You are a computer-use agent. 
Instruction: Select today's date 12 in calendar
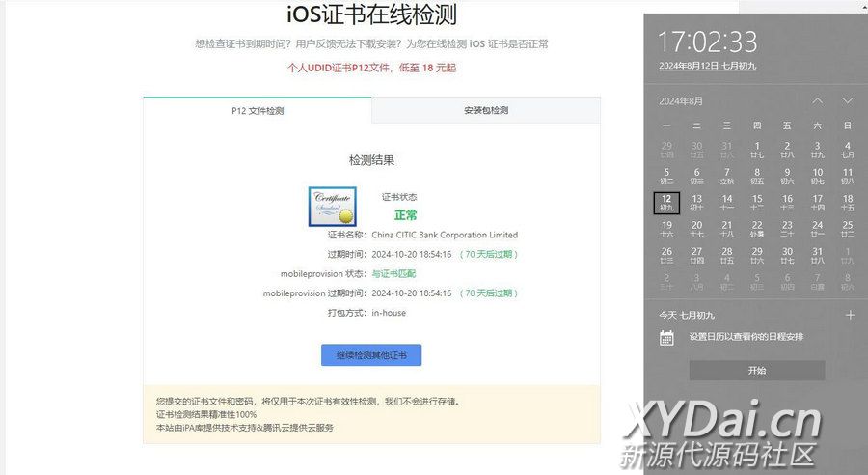(666, 203)
